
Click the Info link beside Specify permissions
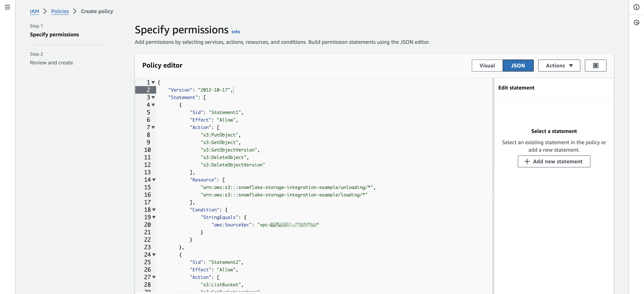pos(236,32)
